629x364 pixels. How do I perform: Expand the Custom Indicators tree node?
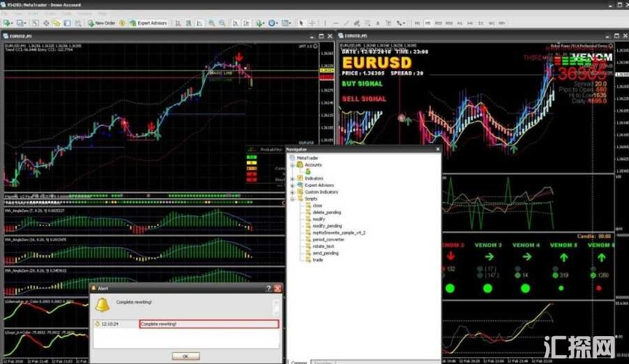[x=293, y=192]
